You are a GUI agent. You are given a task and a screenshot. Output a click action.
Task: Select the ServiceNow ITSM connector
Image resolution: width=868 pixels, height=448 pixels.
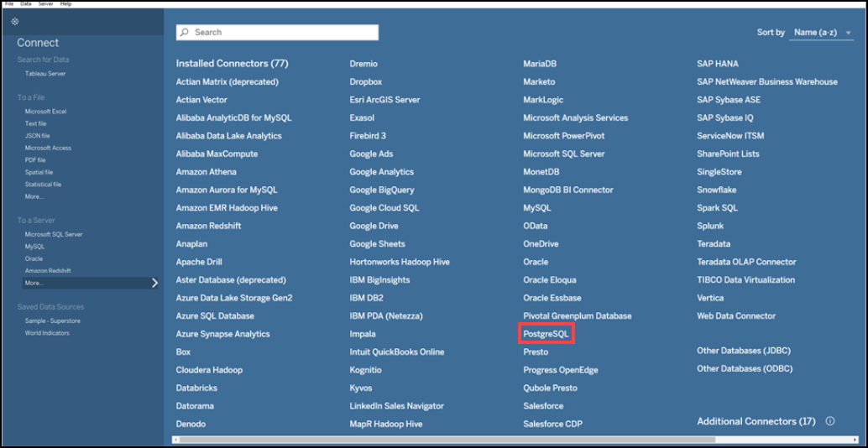(x=730, y=136)
